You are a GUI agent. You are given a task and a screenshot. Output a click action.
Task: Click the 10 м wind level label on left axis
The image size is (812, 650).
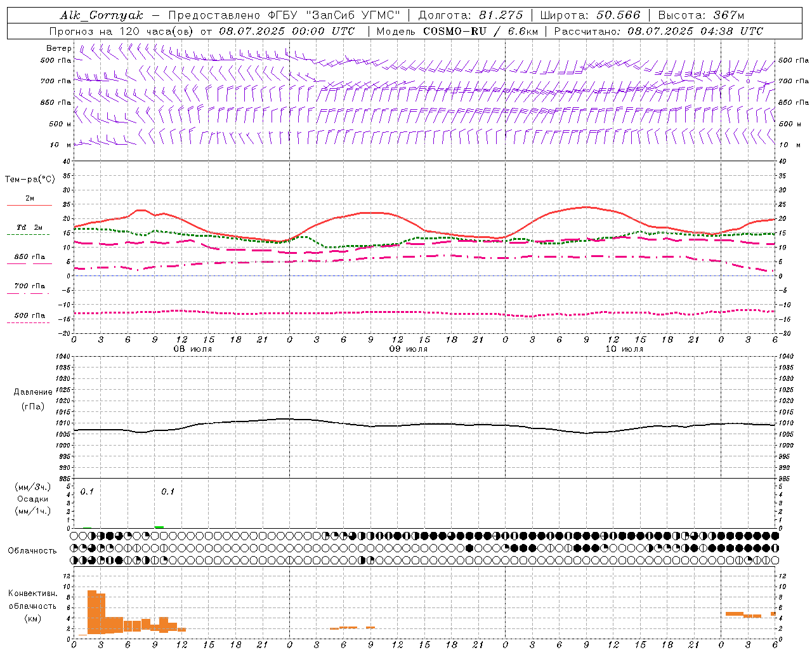click(61, 145)
